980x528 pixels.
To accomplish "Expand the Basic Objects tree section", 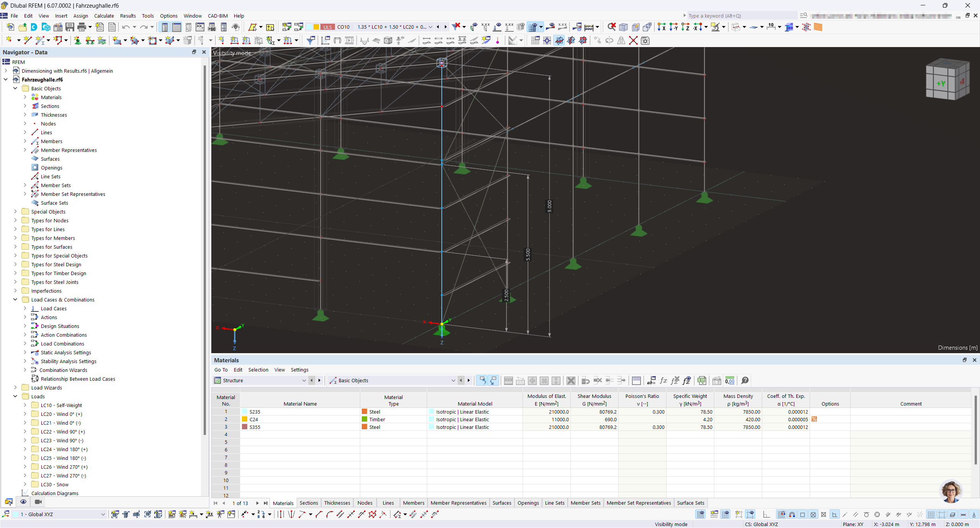I will coord(14,88).
